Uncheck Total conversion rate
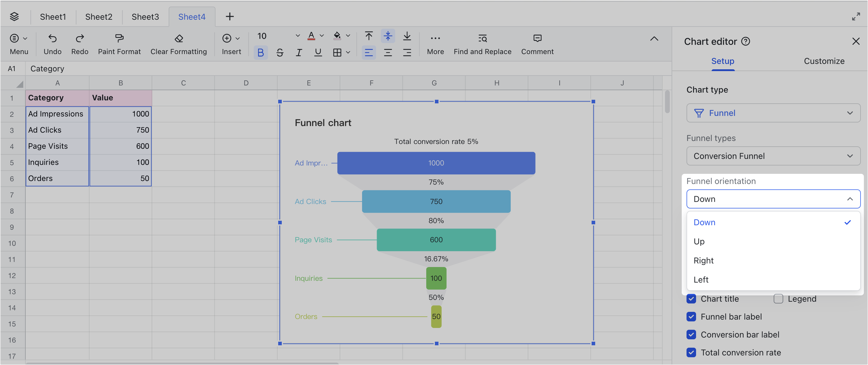868x365 pixels. coord(691,352)
